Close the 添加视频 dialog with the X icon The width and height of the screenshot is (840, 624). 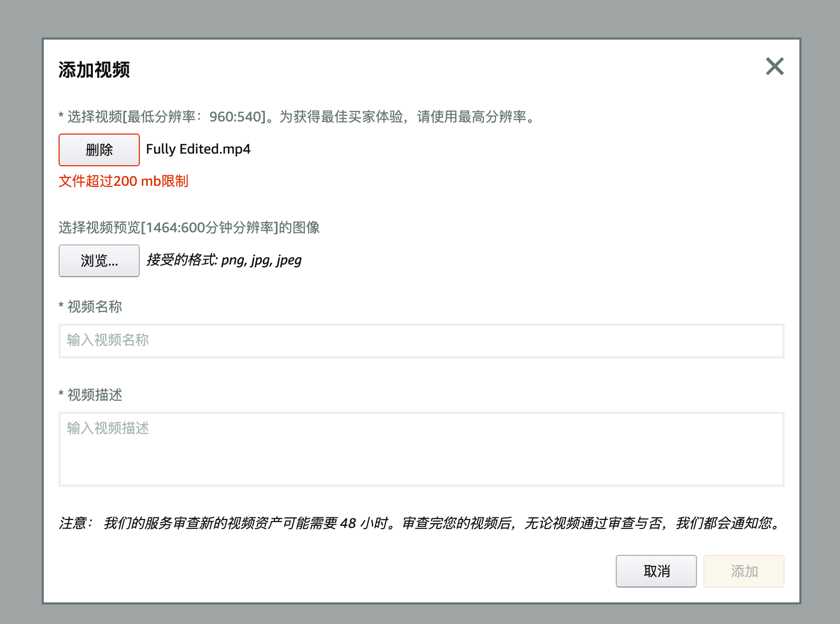(x=775, y=67)
